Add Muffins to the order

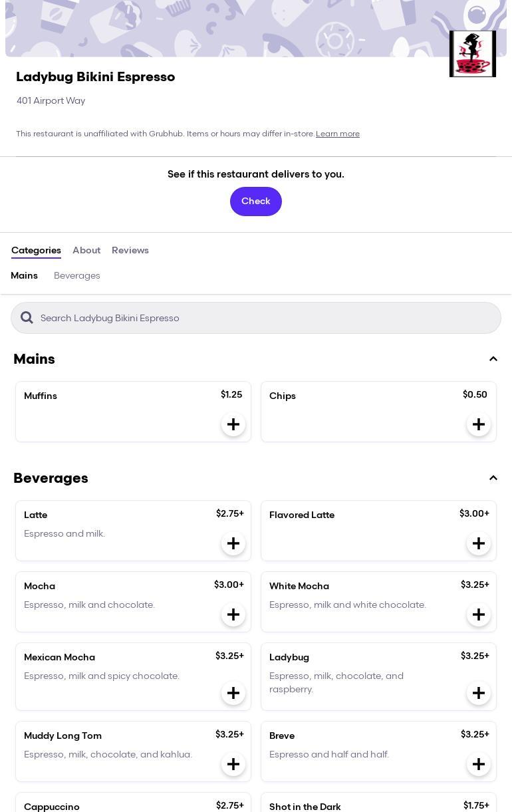233,424
